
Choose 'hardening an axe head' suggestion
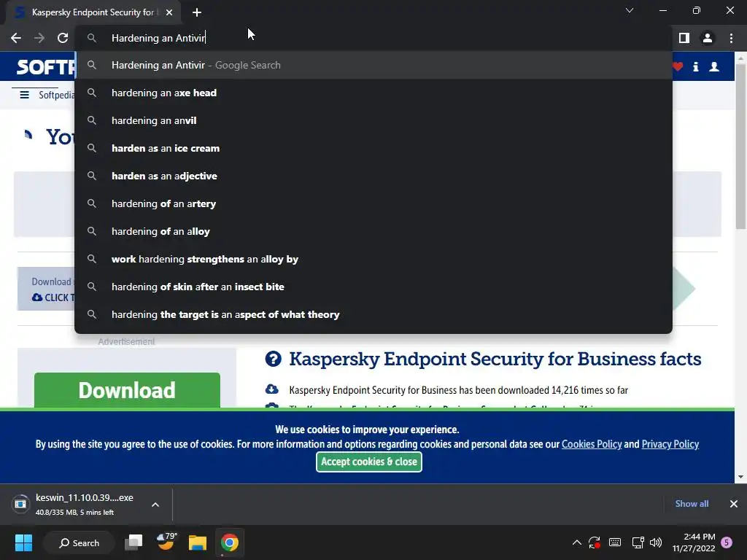(373, 93)
